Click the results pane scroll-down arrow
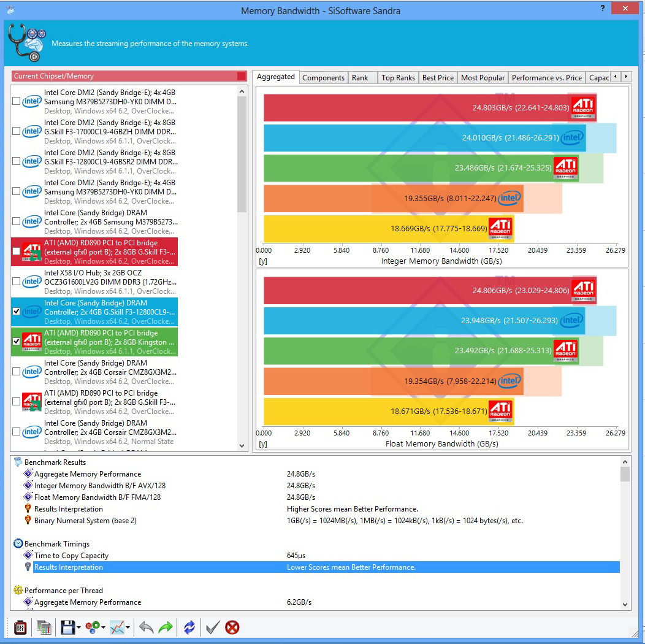Viewport: 645px width, 644px height. (x=625, y=605)
